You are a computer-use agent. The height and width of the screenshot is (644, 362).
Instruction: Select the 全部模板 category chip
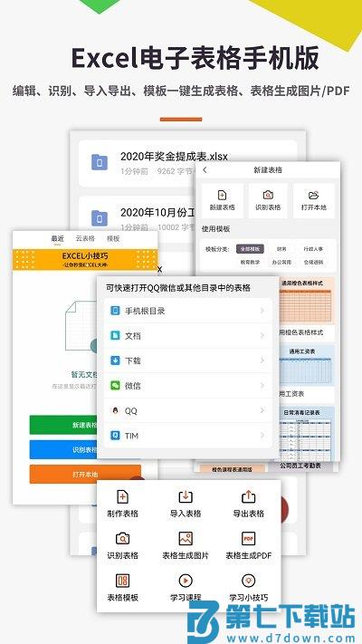click(250, 249)
